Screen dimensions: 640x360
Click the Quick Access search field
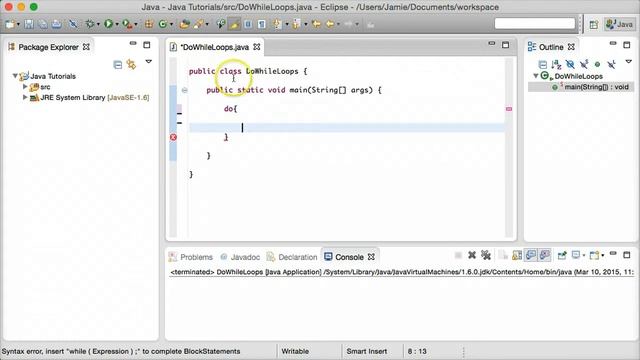(x=535, y=24)
